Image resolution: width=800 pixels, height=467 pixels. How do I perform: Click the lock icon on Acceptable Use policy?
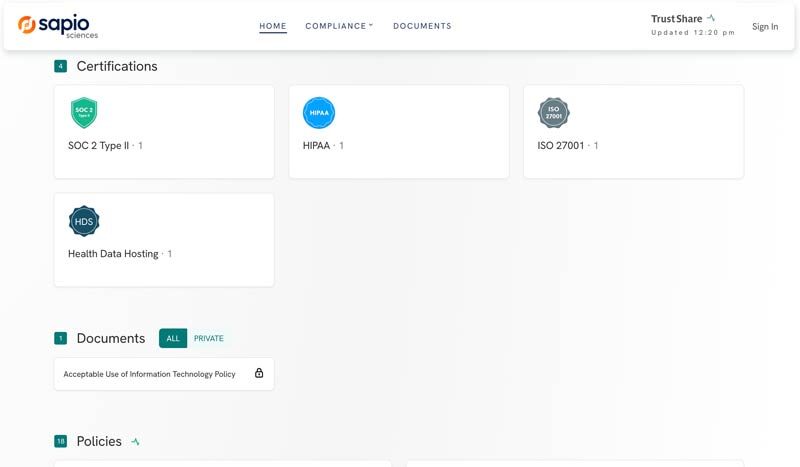tap(259, 373)
